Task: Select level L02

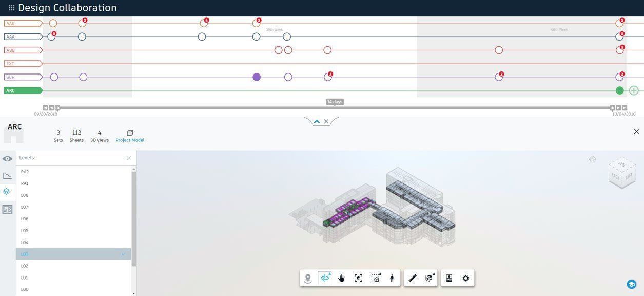Action: point(73,266)
